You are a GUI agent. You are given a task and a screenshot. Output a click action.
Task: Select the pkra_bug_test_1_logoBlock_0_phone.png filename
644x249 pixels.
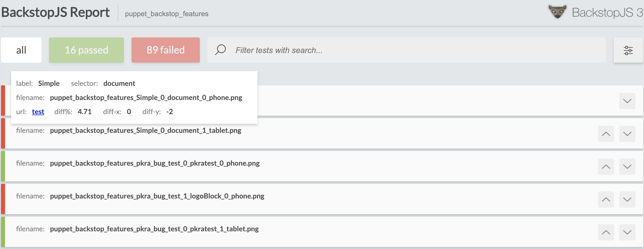pos(157,196)
